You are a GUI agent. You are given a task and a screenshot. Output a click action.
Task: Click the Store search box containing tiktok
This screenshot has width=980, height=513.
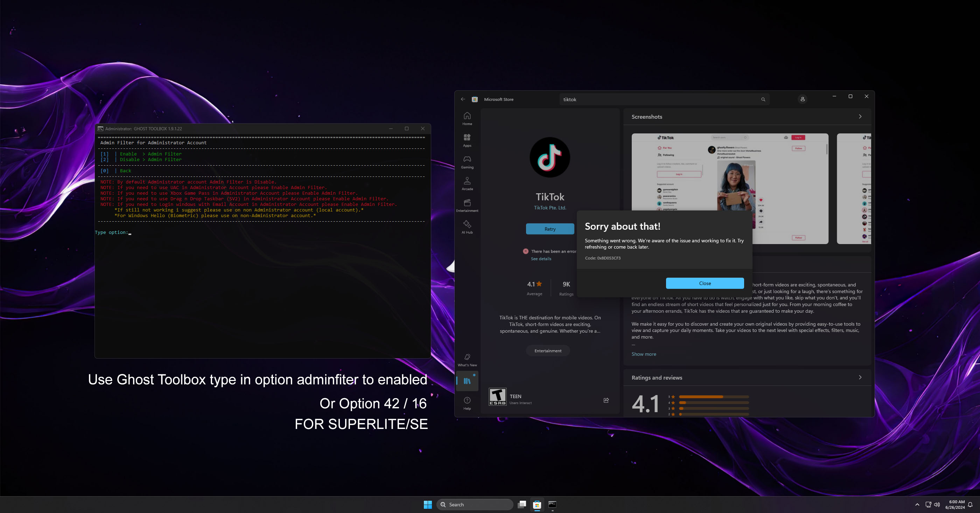pos(664,99)
